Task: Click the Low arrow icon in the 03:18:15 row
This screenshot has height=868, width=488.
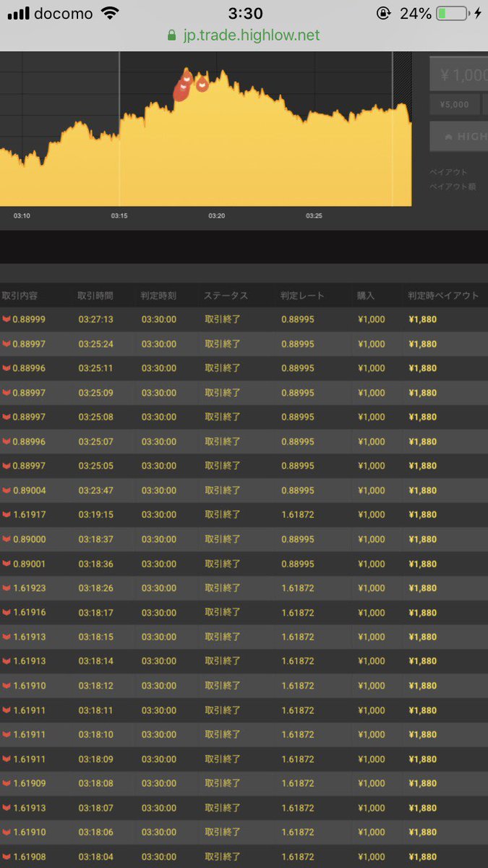Action: [7, 637]
